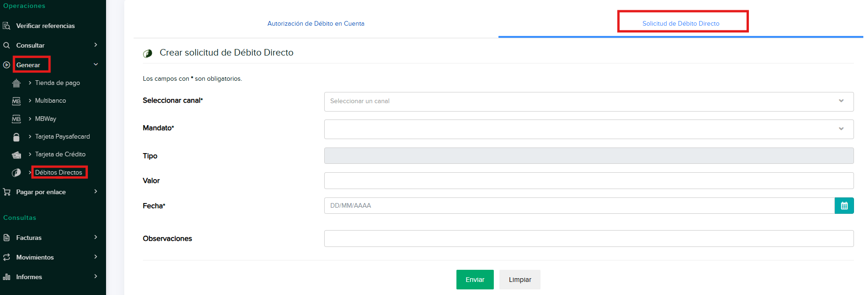
Task: Expand the Facturas sidebar menu
Action: coord(95,238)
